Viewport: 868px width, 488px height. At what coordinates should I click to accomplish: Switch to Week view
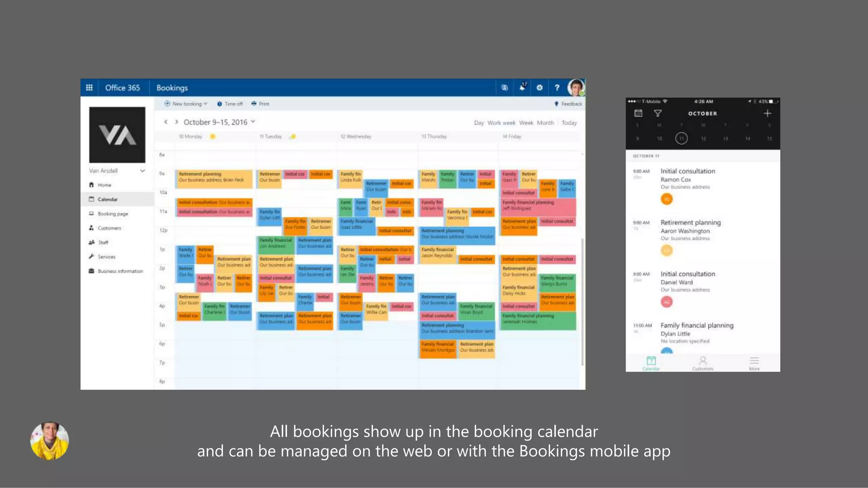point(526,123)
